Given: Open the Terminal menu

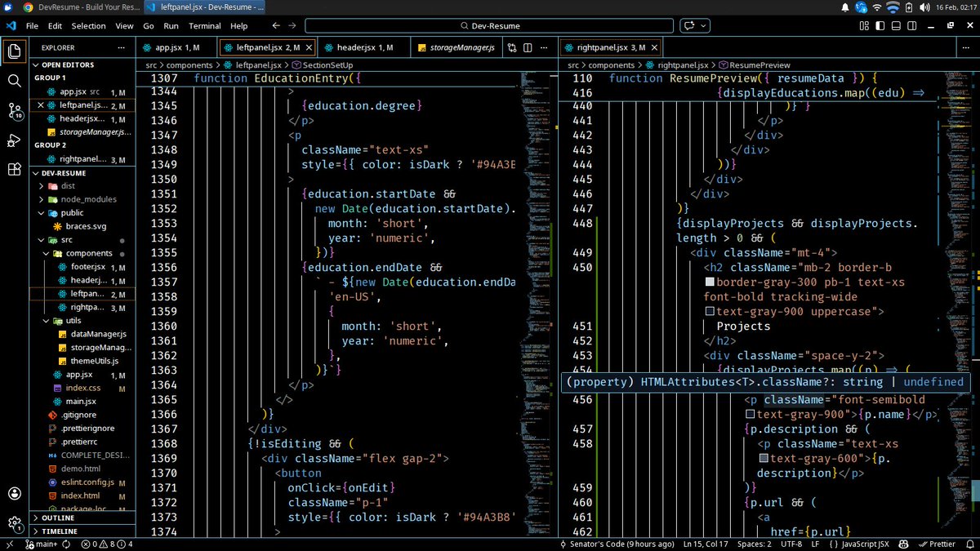Looking at the screenshot, I should (x=204, y=25).
